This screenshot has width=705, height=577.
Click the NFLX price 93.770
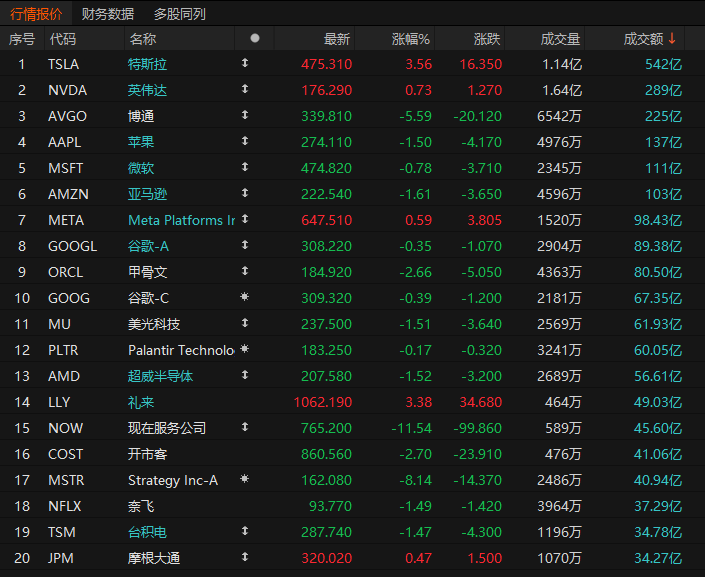[x=330, y=507]
